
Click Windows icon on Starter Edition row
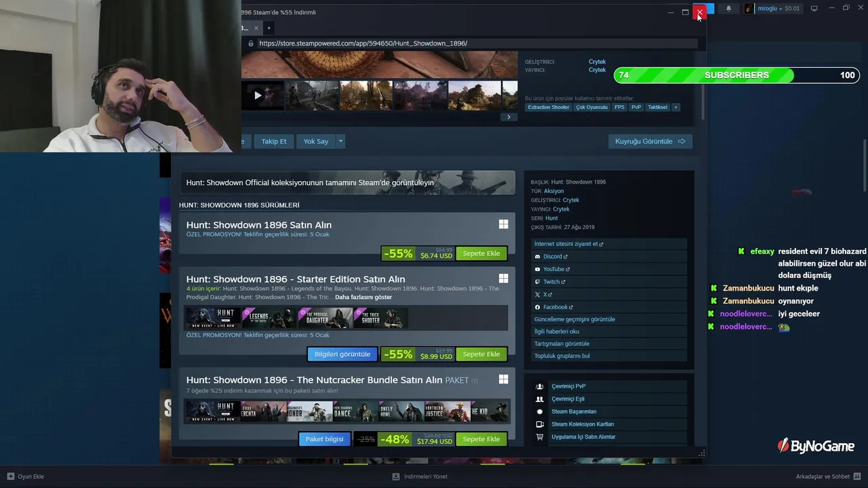(x=503, y=279)
